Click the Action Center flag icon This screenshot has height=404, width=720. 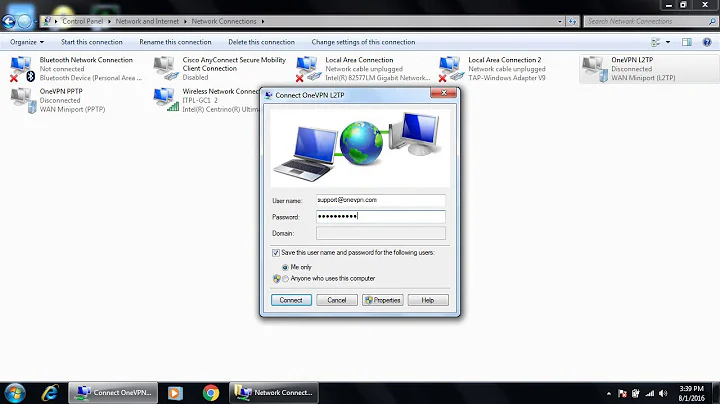coord(623,393)
